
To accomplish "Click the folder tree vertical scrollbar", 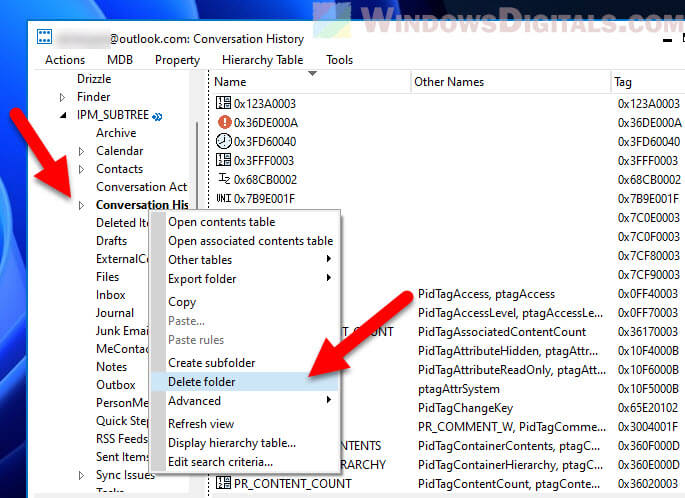I will 197,166.
